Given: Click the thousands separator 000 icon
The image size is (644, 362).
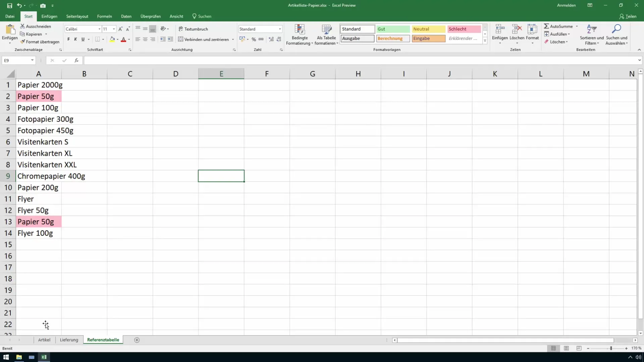Looking at the screenshot, I should point(261,39).
